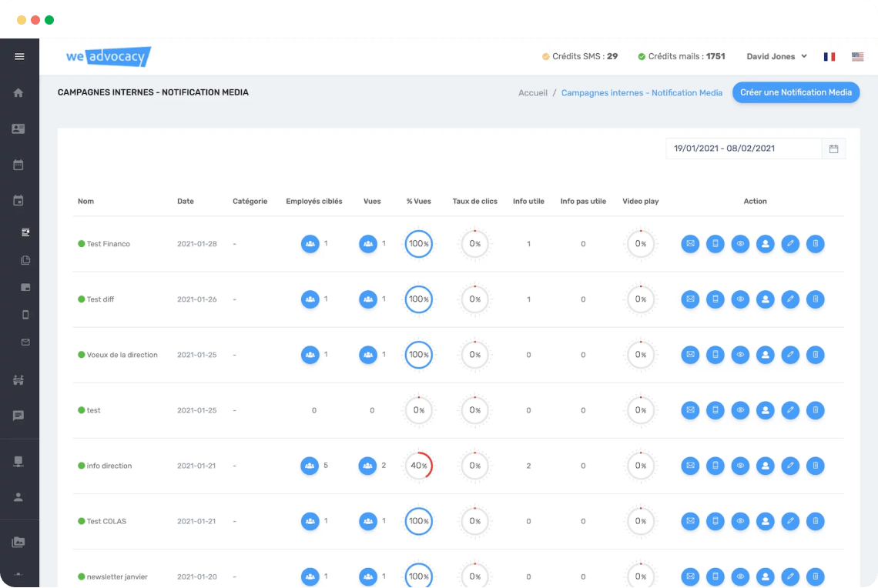Show info direction preview via eye icon
Image resolution: width=878 pixels, height=588 pixels.
740,466
